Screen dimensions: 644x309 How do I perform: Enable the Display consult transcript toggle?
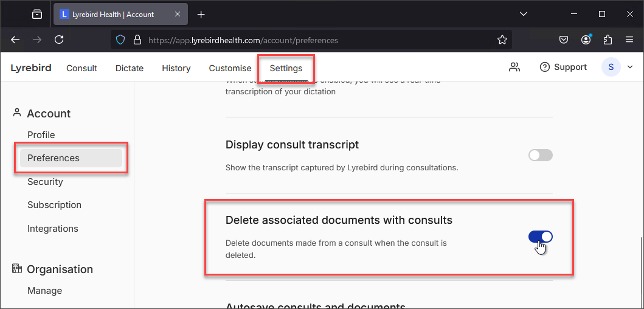tap(541, 155)
